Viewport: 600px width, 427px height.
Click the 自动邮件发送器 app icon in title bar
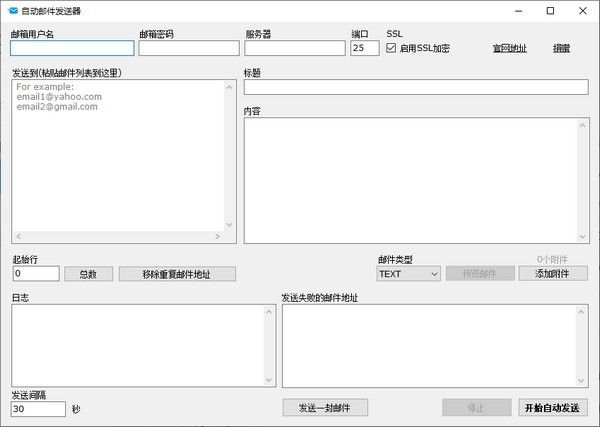pos(13,11)
